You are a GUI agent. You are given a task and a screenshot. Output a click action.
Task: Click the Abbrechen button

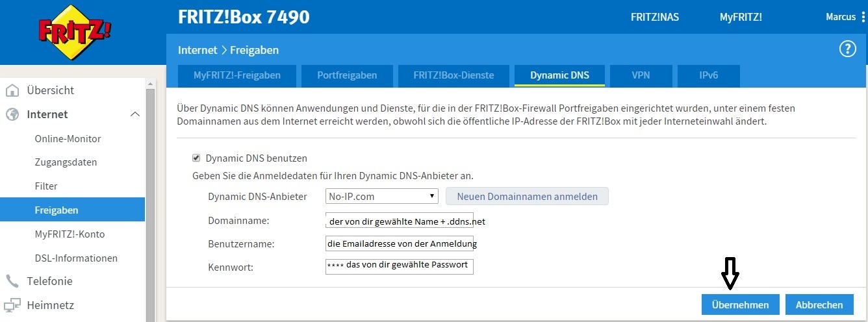819,304
